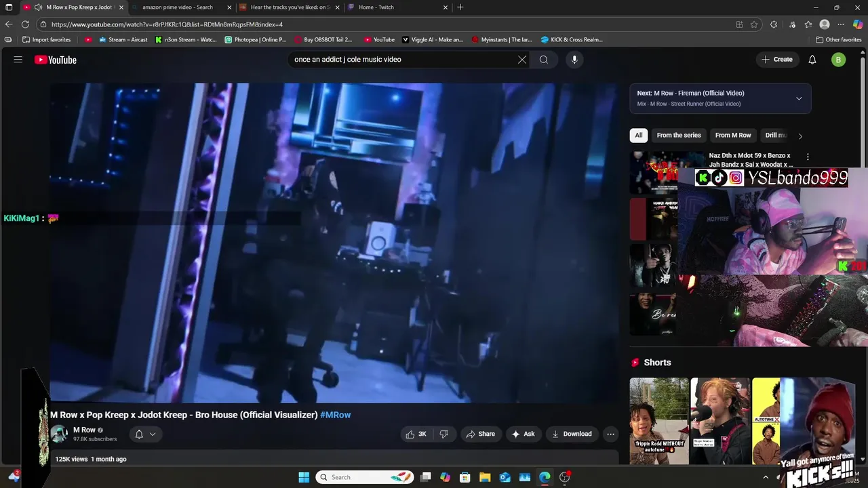Open Outlook from the taskbar
Image resolution: width=868 pixels, height=488 pixels.
coord(505,477)
